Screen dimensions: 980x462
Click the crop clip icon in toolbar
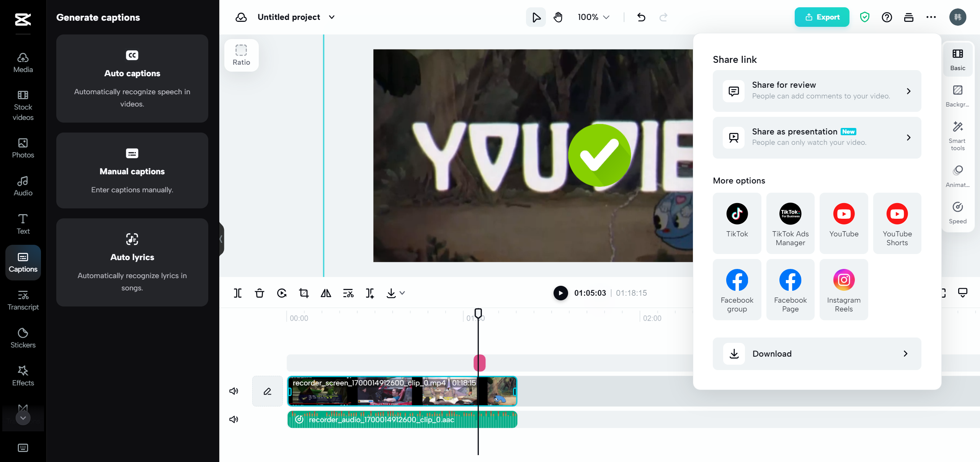304,293
